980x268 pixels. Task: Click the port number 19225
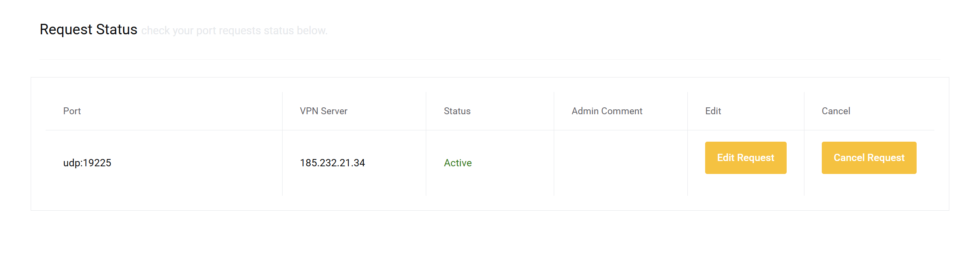[x=97, y=163]
